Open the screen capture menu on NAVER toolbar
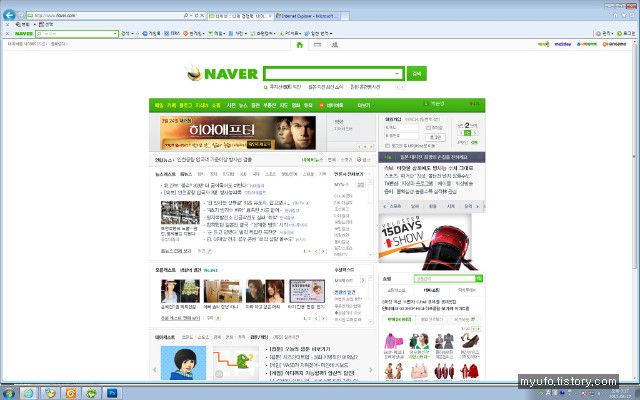The height and width of the screenshot is (400, 640). pos(263,33)
